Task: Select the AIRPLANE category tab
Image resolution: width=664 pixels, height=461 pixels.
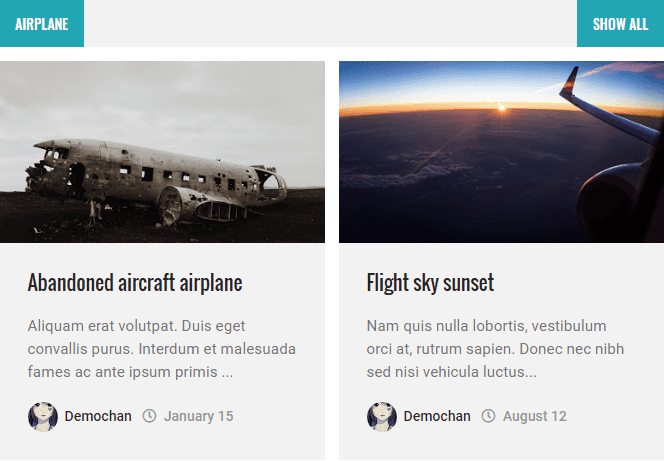Action: [x=42, y=23]
